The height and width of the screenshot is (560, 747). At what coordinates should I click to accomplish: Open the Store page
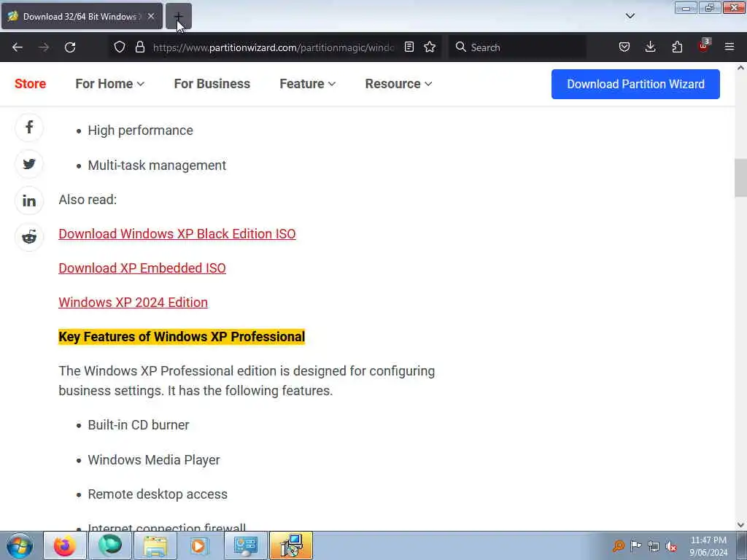pyautogui.click(x=30, y=84)
